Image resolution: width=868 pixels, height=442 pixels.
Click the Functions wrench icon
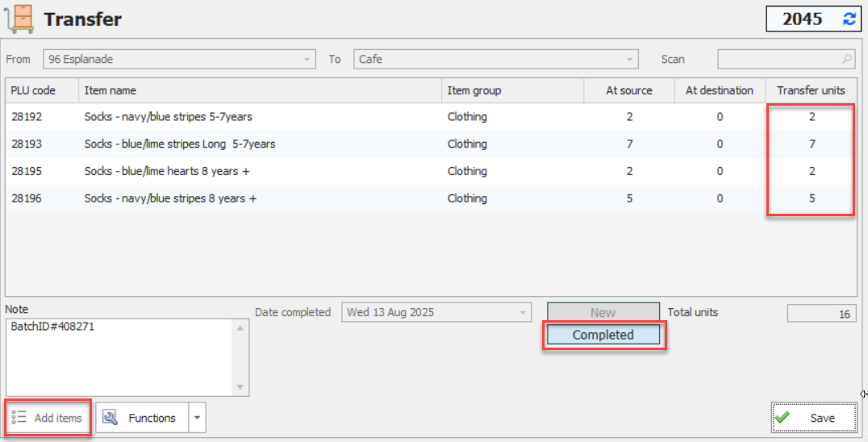[111, 418]
